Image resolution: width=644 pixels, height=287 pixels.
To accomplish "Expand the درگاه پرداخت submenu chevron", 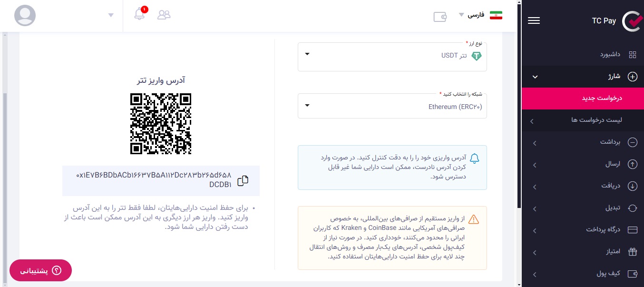I will (535, 230).
